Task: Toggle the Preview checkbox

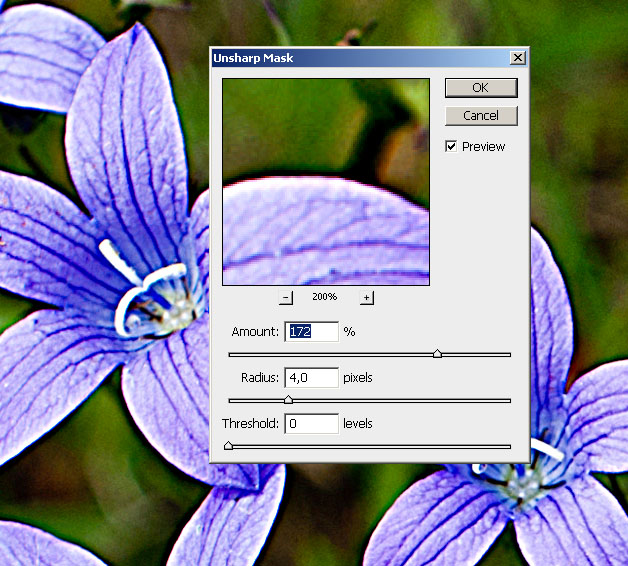Action: pos(451,146)
